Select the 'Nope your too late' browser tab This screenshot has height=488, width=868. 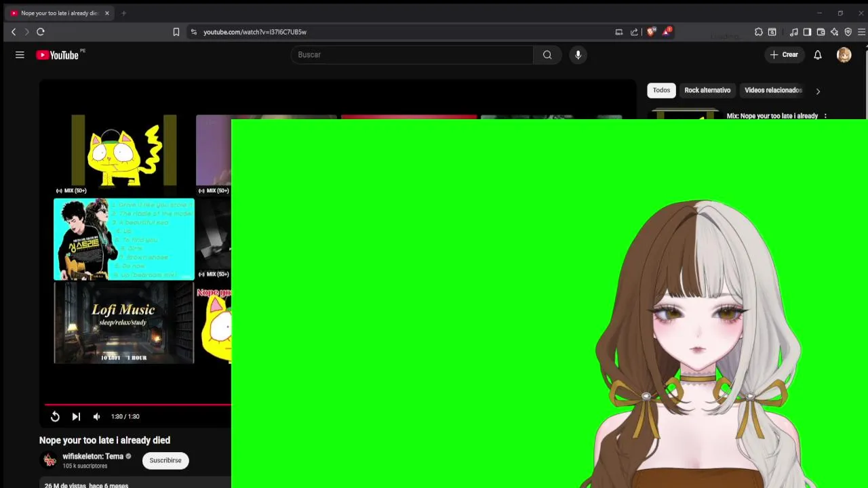pyautogui.click(x=59, y=13)
